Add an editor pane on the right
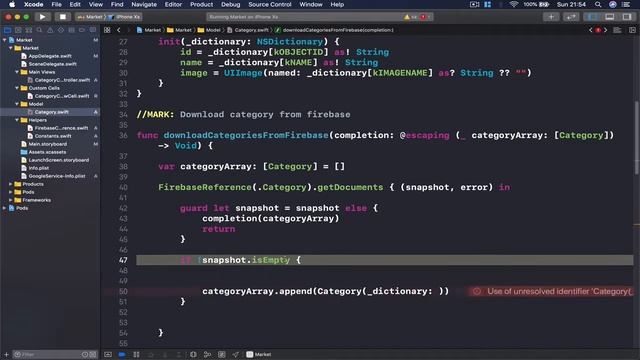640x360 pixels. coord(632,30)
